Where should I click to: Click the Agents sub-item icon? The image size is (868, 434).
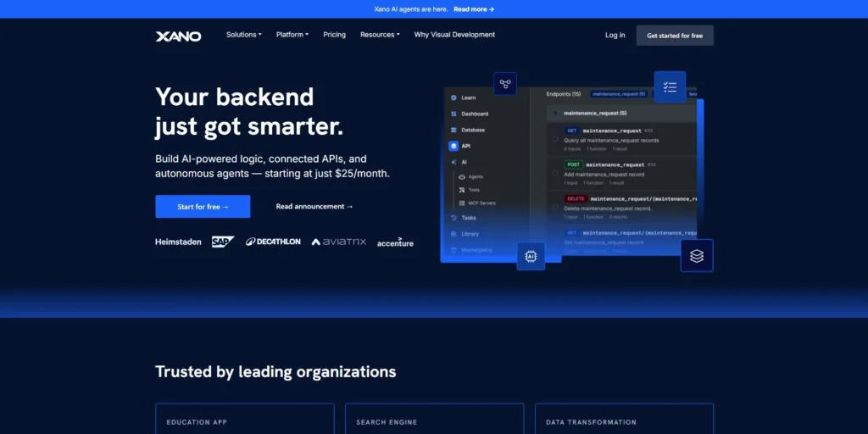[x=462, y=177]
